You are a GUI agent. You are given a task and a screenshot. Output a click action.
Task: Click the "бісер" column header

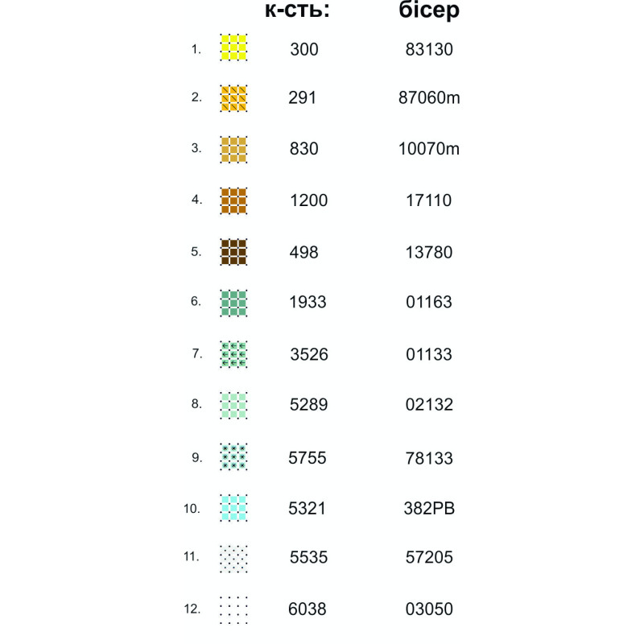430,11
